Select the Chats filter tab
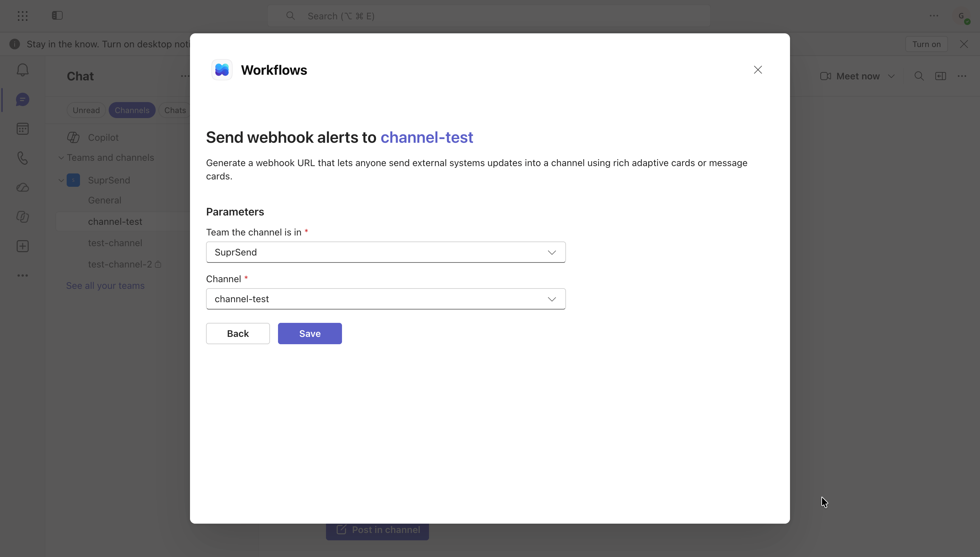Image resolution: width=980 pixels, height=557 pixels. pos(175,110)
